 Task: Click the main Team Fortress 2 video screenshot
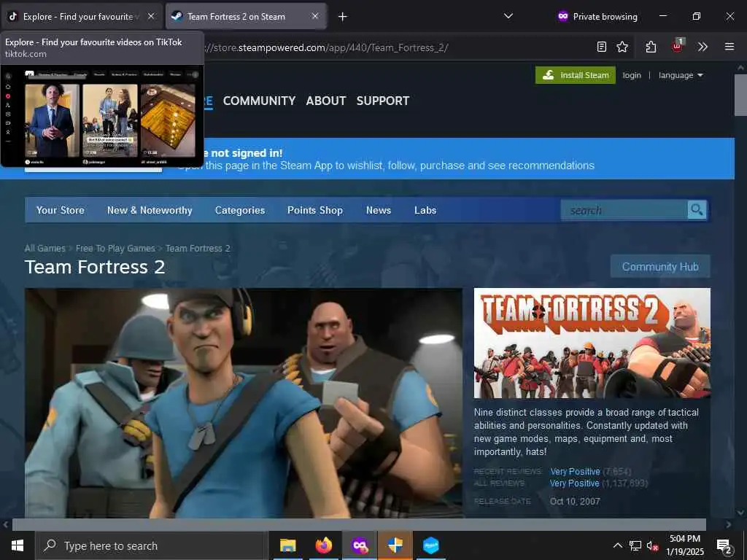tap(244, 402)
